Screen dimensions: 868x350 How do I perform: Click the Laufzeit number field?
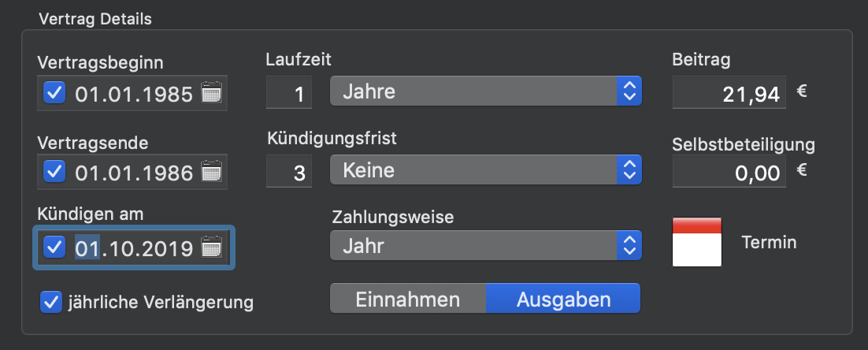(x=289, y=92)
